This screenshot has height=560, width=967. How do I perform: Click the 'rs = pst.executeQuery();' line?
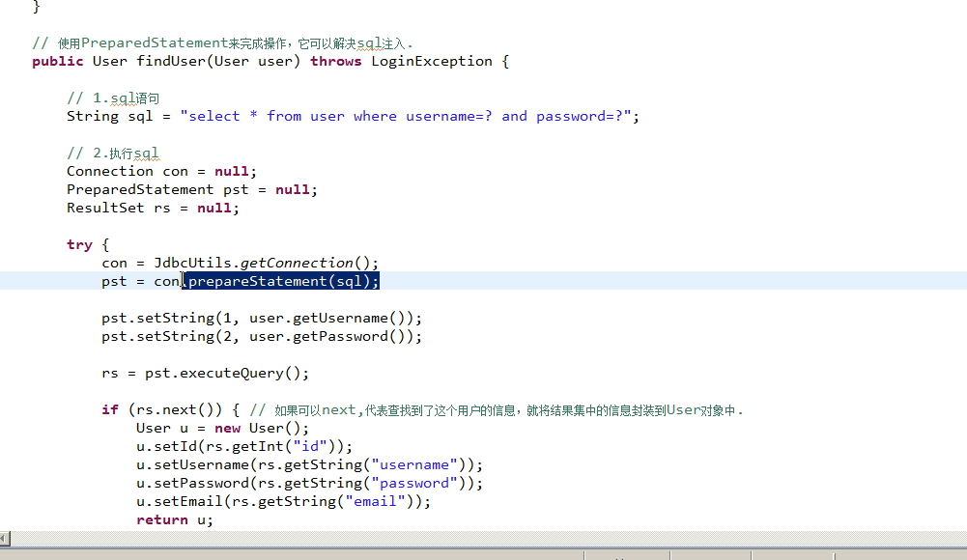pos(206,374)
